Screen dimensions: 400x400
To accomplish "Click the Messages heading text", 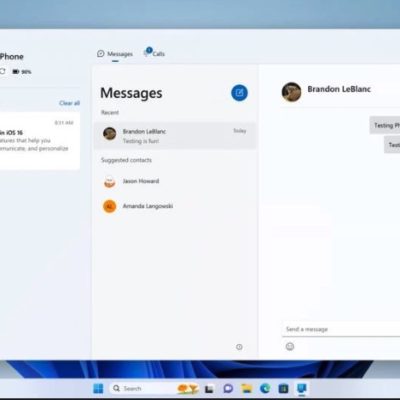I will click(x=131, y=93).
